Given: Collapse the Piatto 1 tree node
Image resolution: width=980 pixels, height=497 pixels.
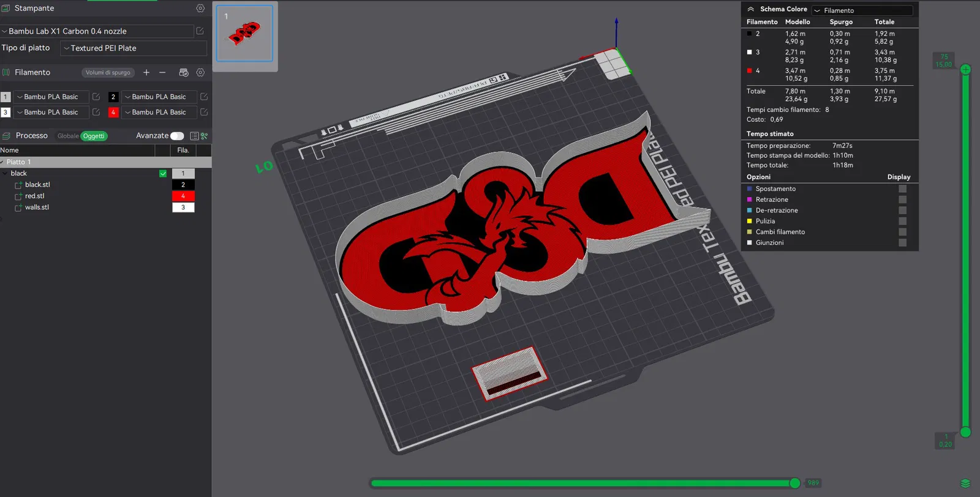Looking at the screenshot, I should click(x=3, y=162).
